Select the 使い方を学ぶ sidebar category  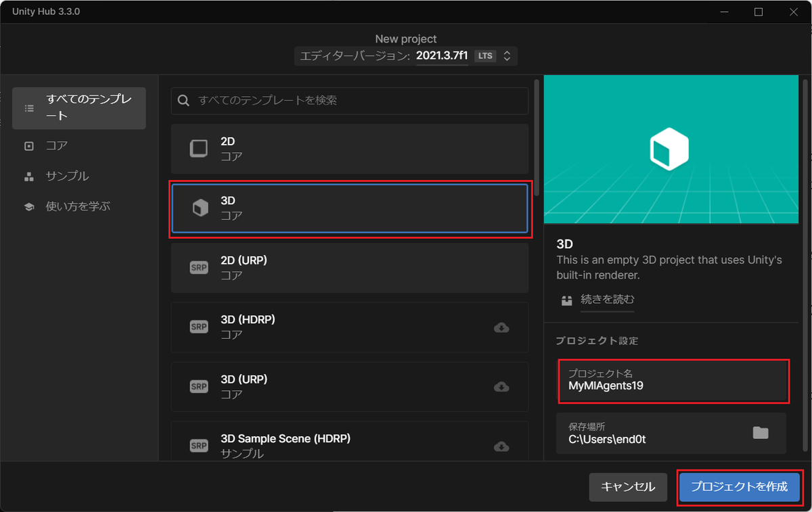(79, 206)
